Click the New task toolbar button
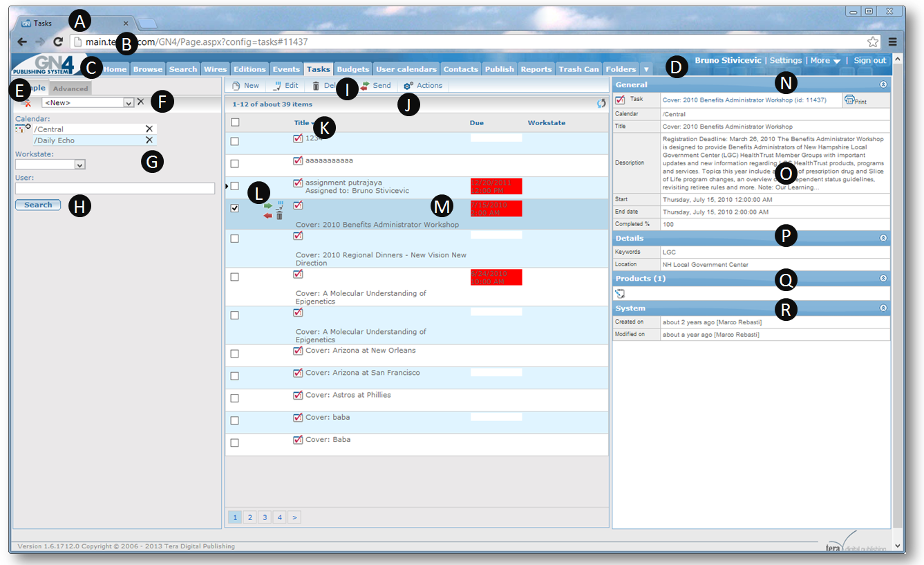Image resolution: width=924 pixels, height=565 pixels. [245, 86]
